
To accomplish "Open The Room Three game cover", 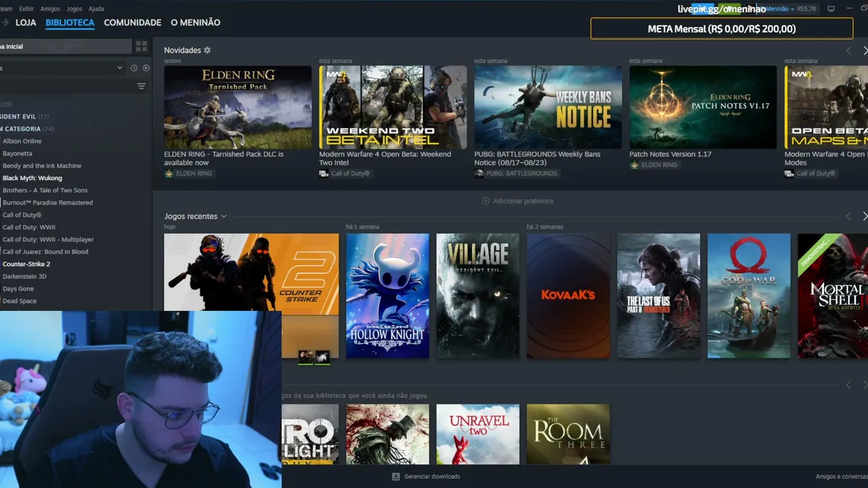I will tap(568, 434).
